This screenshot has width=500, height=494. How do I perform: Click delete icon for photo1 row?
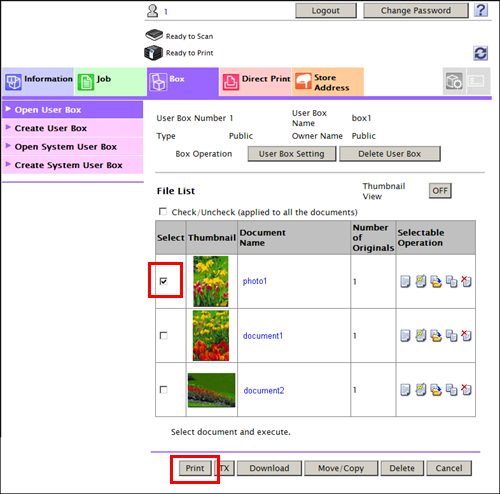click(x=466, y=281)
